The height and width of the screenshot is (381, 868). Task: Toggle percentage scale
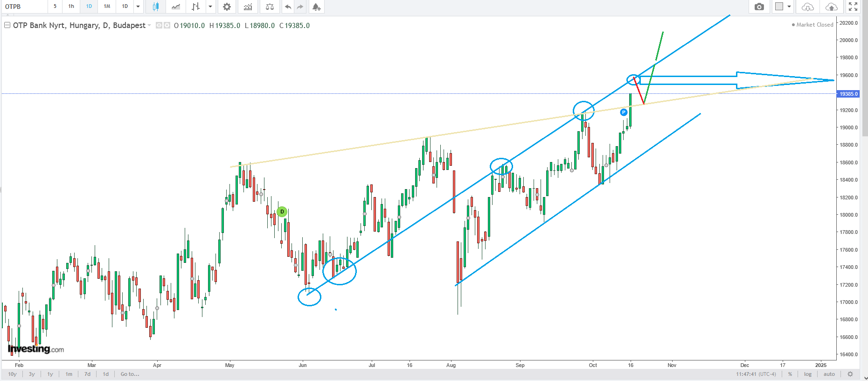(x=790, y=374)
